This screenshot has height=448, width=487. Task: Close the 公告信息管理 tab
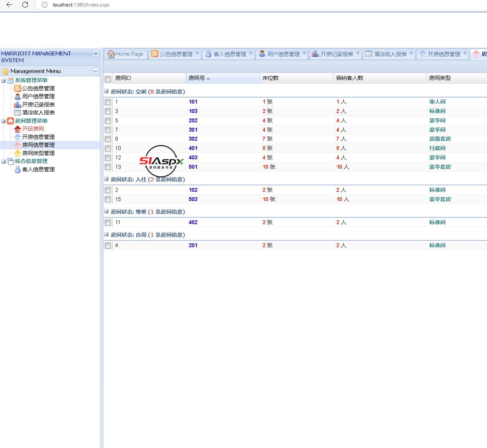tap(197, 53)
